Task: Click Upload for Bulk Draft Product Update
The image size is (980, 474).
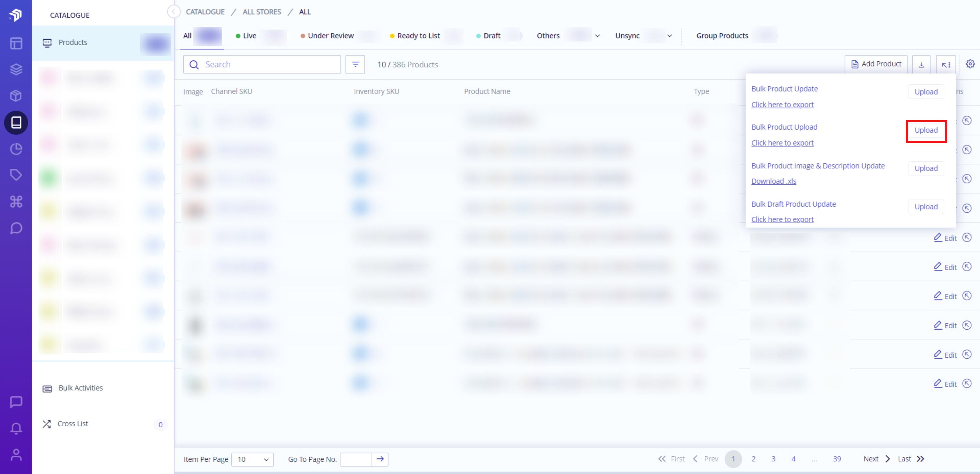Action: click(926, 207)
